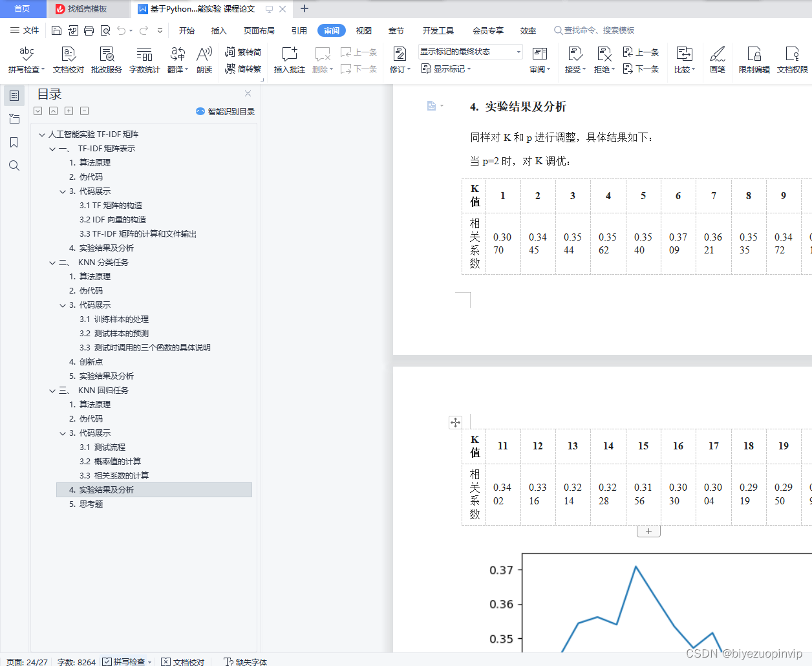Open the 拼写检查 spell check tool

tap(26, 60)
